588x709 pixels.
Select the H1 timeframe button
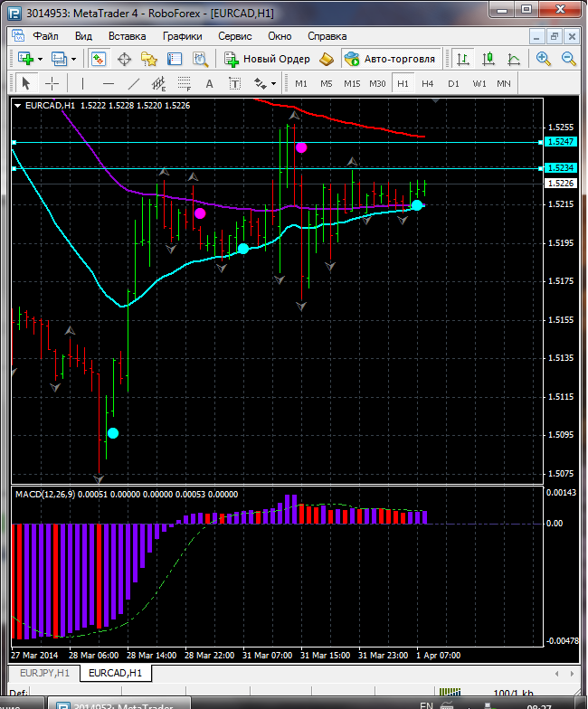click(403, 83)
